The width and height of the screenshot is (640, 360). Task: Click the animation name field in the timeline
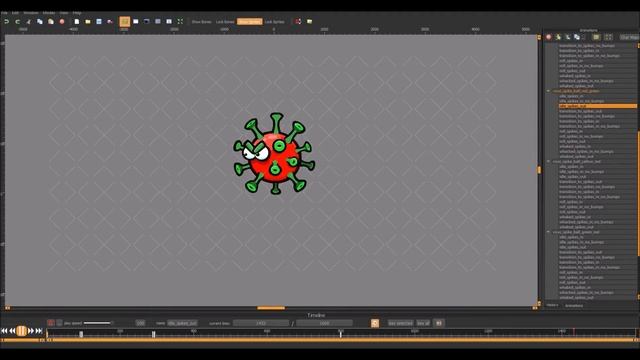(182, 323)
